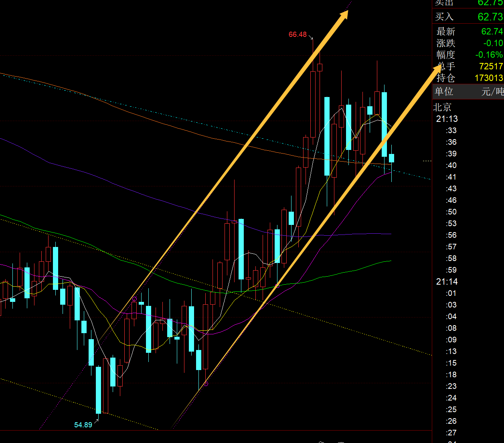Viewport: 504px width, 443px height.
Task: Select the 最新 latest price 62.74
Action: (x=492, y=31)
